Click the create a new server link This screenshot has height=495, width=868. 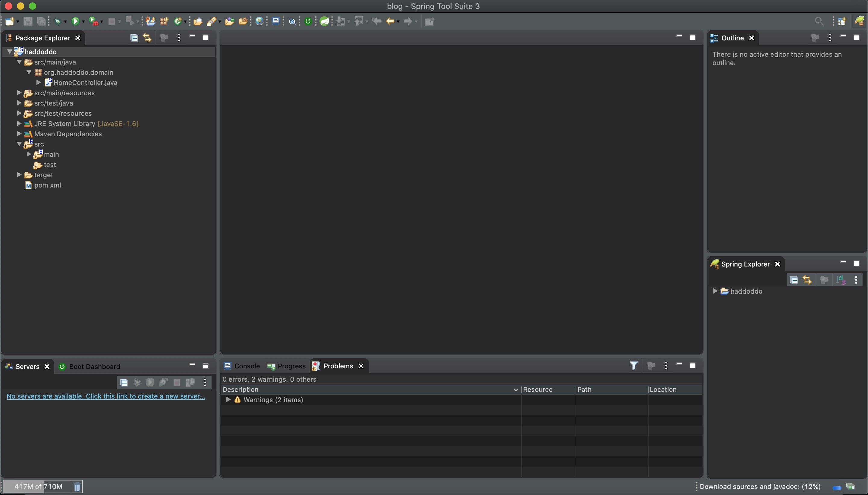click(x=106, y=396)
